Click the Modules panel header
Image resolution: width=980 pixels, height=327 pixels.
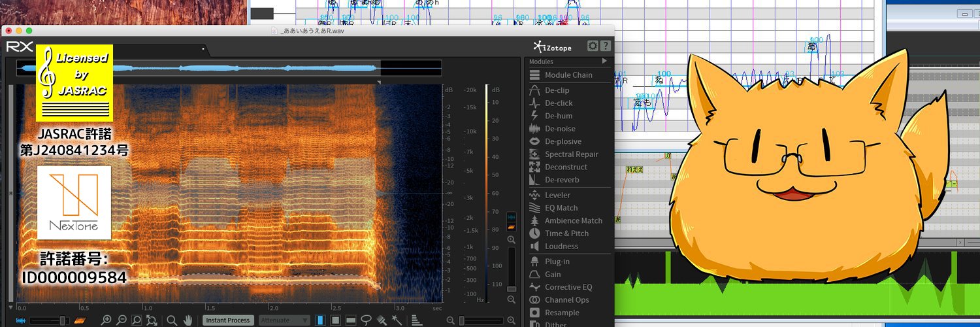point(568,61)
